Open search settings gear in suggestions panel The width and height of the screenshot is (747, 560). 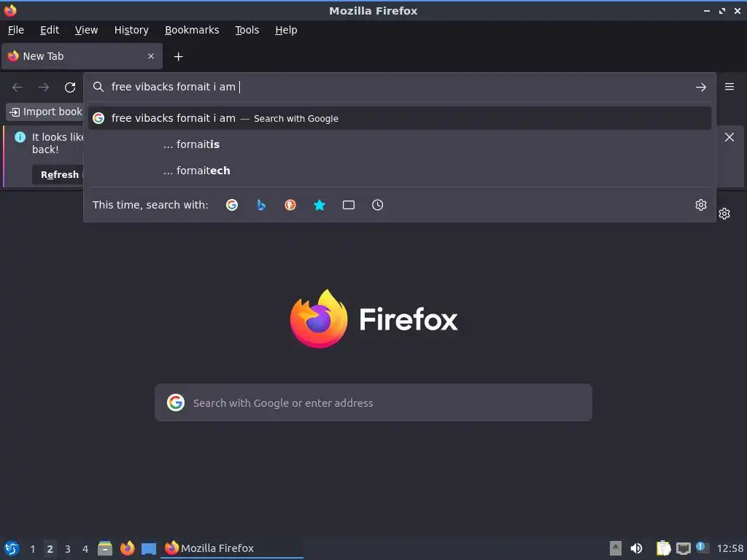(x=701, y=205)
